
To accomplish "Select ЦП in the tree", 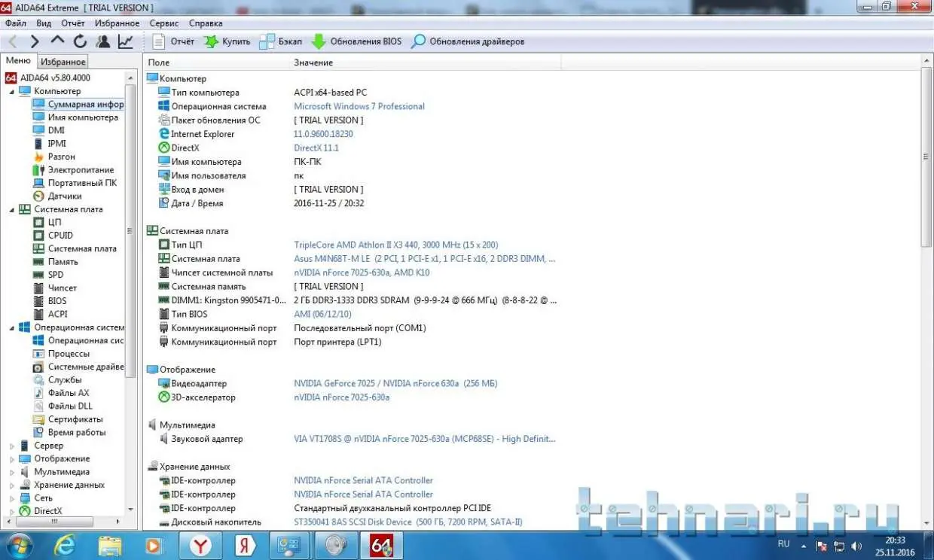I will point(47,222).
